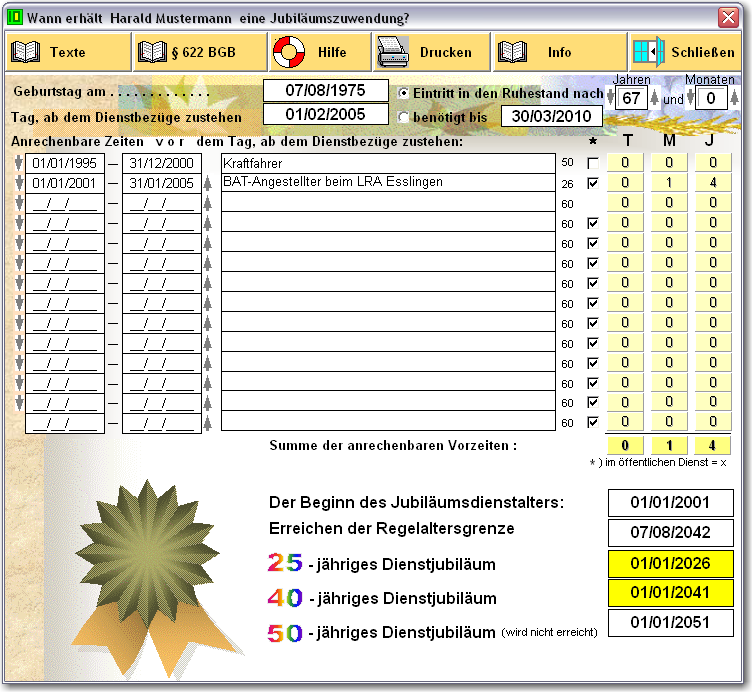This screenshot has width=752, height=692.
Task: Click the down arrow left of 01/01/2001
Action: (x=19, y=183)
